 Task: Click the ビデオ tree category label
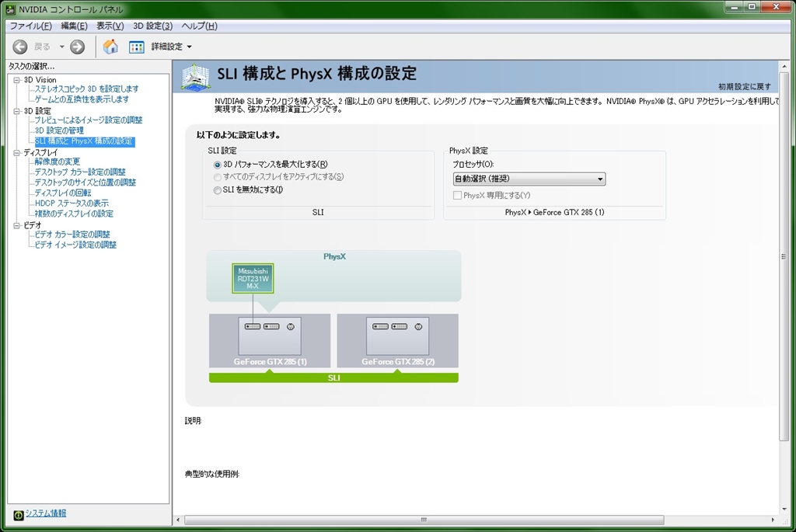[33, 225]
